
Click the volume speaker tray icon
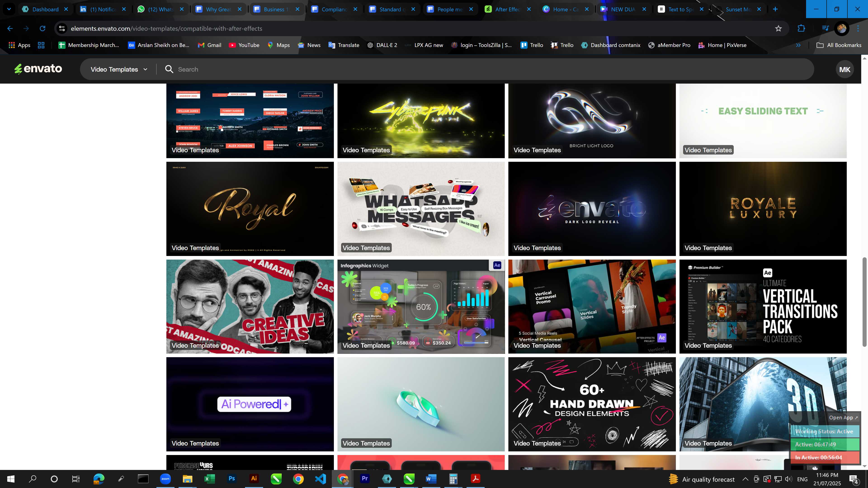(x=788, y=479)
